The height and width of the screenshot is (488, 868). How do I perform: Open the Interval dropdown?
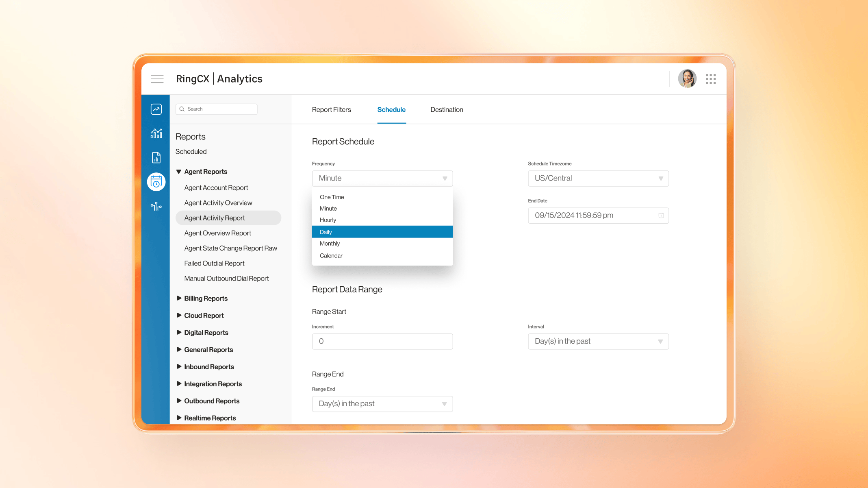[x=598, y=342]
